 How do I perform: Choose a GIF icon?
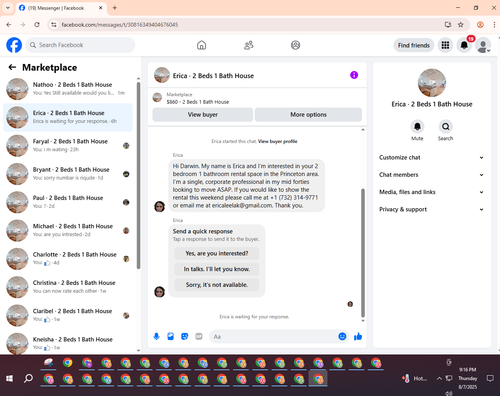click(199, 336)
